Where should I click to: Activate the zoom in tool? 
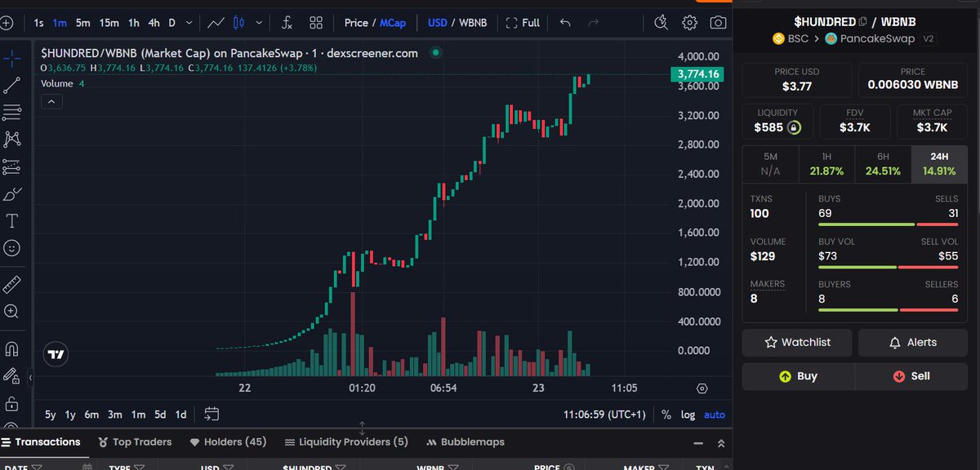[x=12, y=311]
